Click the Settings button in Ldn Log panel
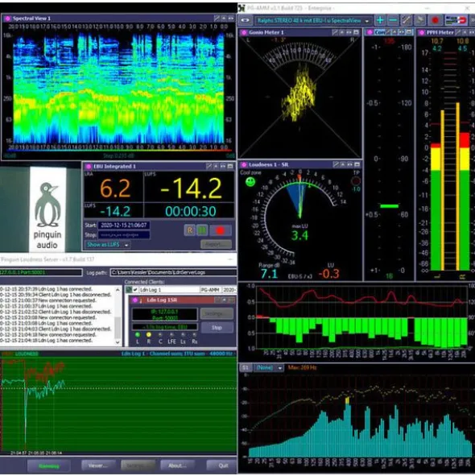 point(217,313)
